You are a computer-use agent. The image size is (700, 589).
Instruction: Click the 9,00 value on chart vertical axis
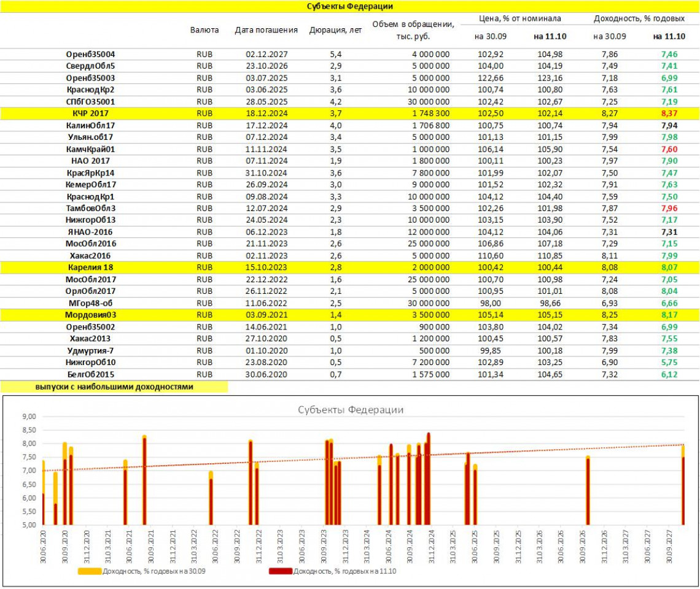29,417
